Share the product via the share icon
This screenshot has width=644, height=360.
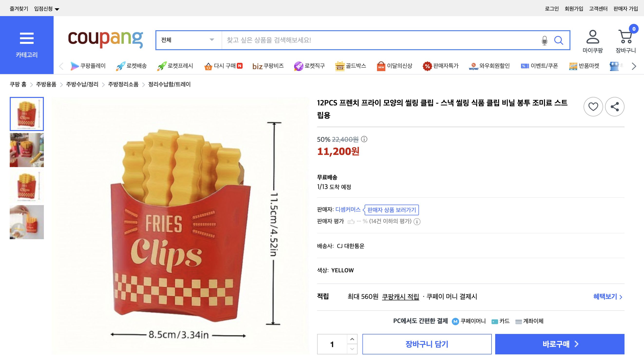pyautogui.click(x=615, y=106)
